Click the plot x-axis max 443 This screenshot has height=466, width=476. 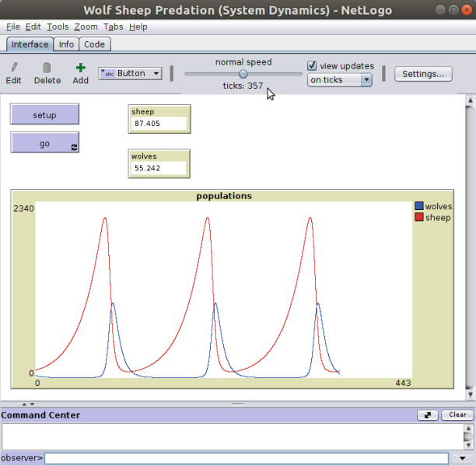(403, 383)
